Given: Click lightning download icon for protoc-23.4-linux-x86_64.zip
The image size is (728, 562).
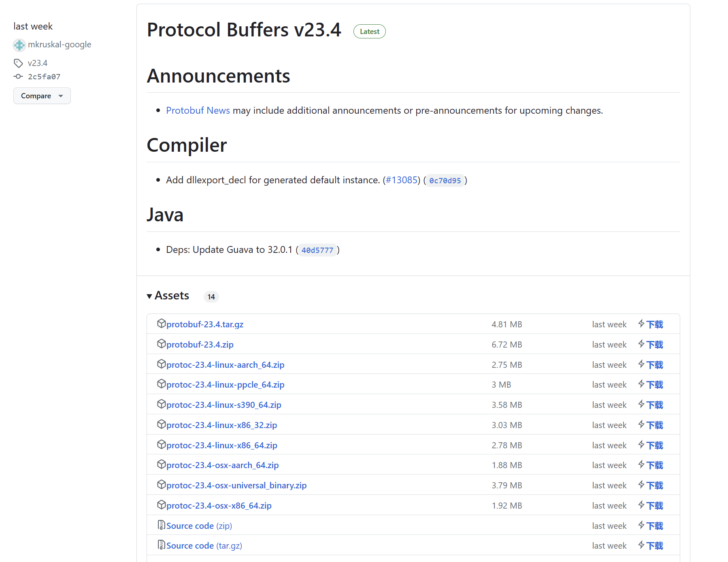Looking at the screenshot, I should [x=641, y=445].
